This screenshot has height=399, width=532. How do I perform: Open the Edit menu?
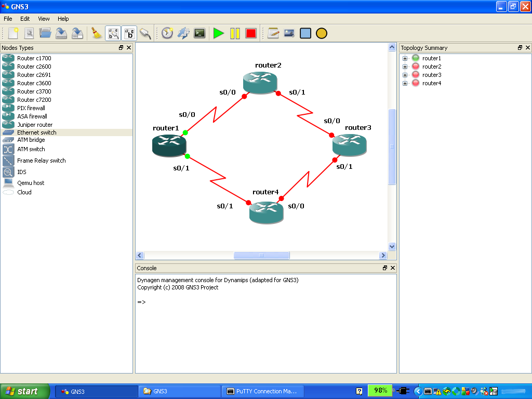click(25, 19)
